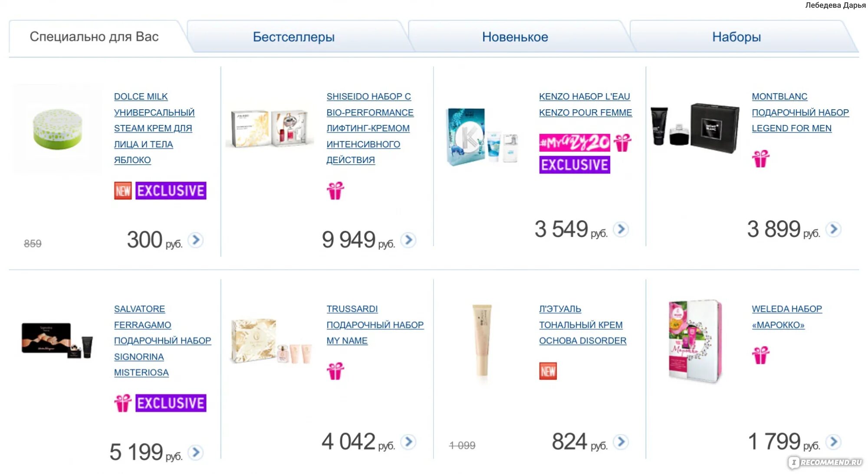Open the Weleda «Марокко» set link
The height and width of the screenshot is (474, 868).
click(787, 317)
